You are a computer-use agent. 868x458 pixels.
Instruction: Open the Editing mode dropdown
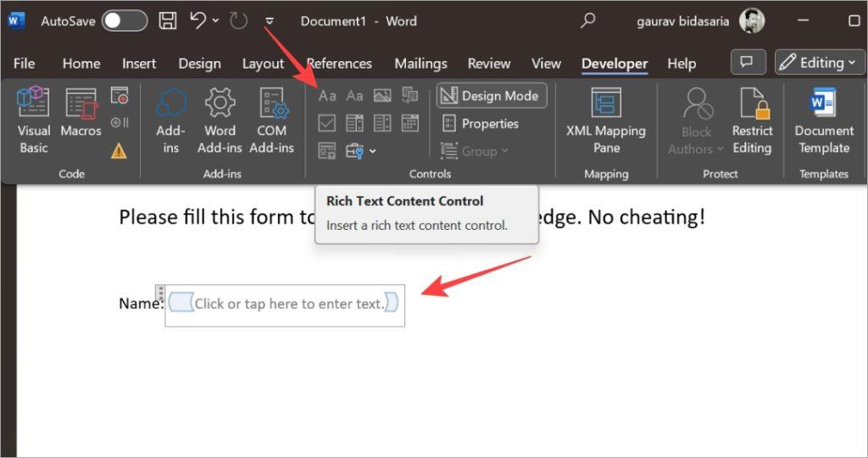[x=820, y=62]
